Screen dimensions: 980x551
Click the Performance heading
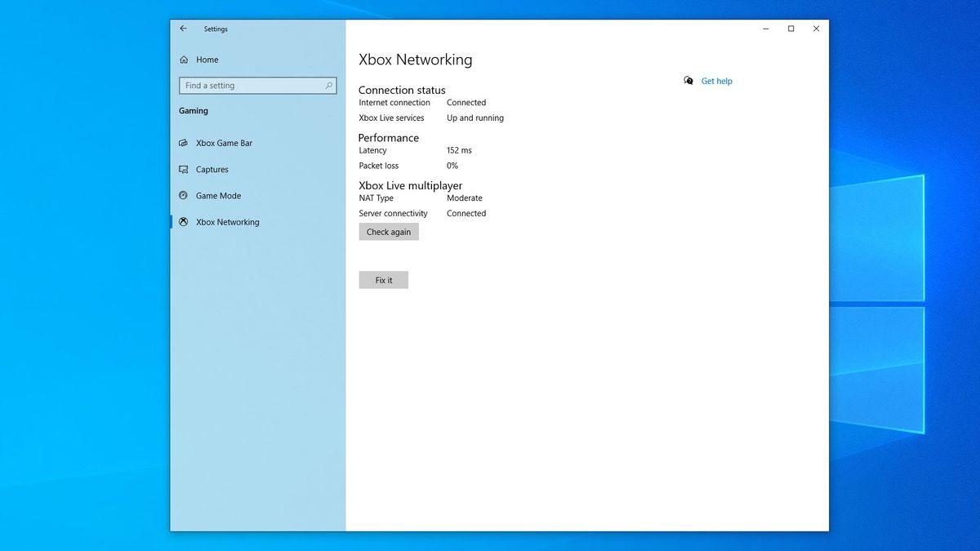[389, 138]
